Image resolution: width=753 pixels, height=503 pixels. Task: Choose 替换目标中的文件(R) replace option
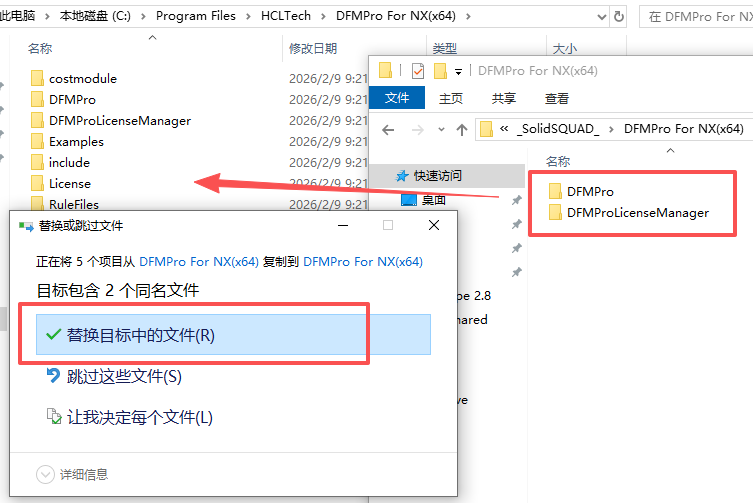[233, 335]
